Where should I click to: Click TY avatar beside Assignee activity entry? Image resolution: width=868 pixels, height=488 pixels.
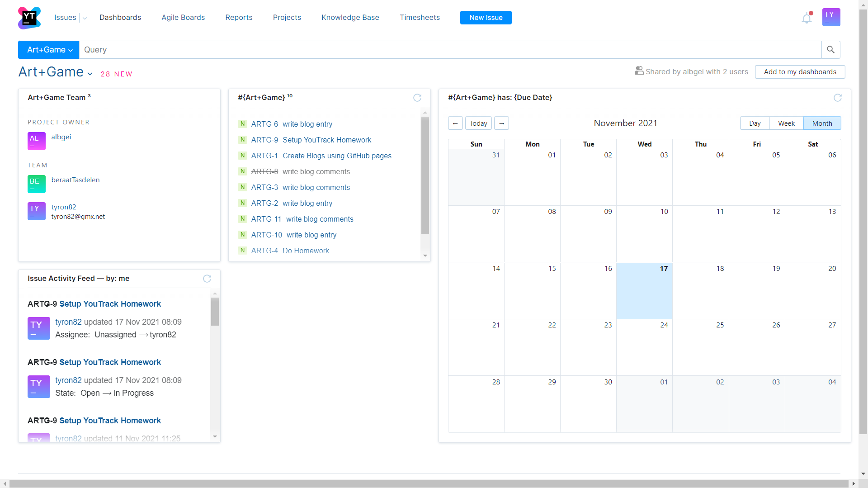click(x=39, y=328)
